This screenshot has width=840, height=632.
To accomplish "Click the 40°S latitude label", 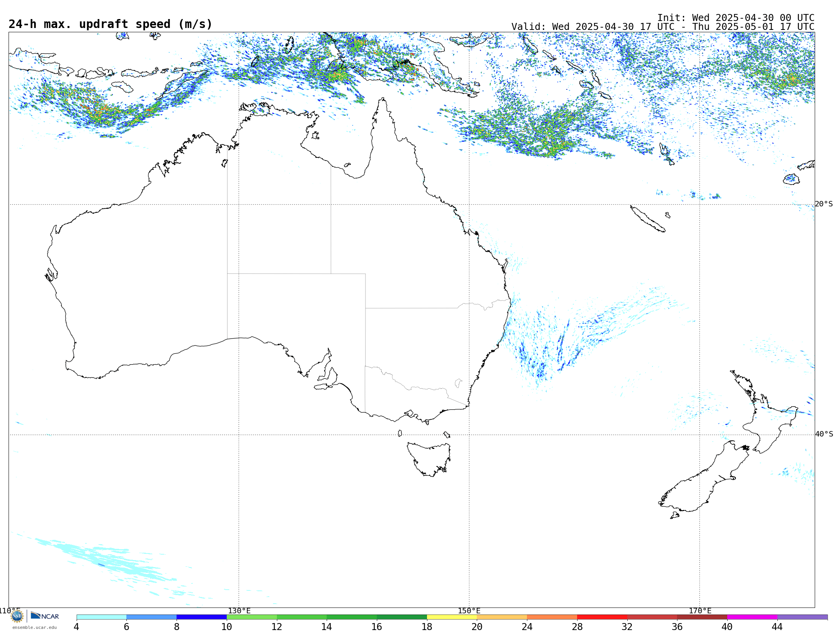I will (824, 434).
